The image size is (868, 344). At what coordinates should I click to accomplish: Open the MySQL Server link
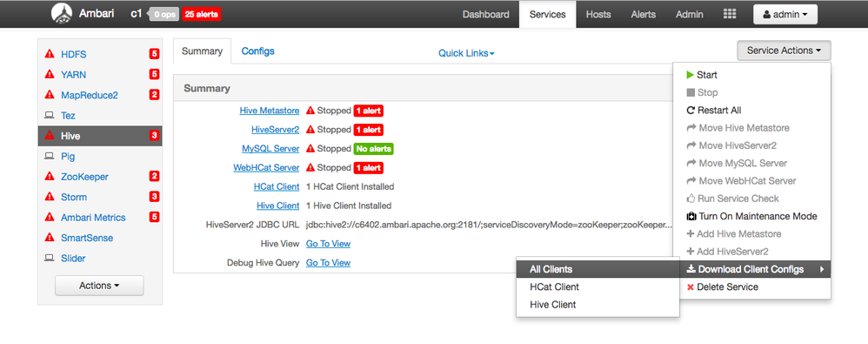(270, 148)
